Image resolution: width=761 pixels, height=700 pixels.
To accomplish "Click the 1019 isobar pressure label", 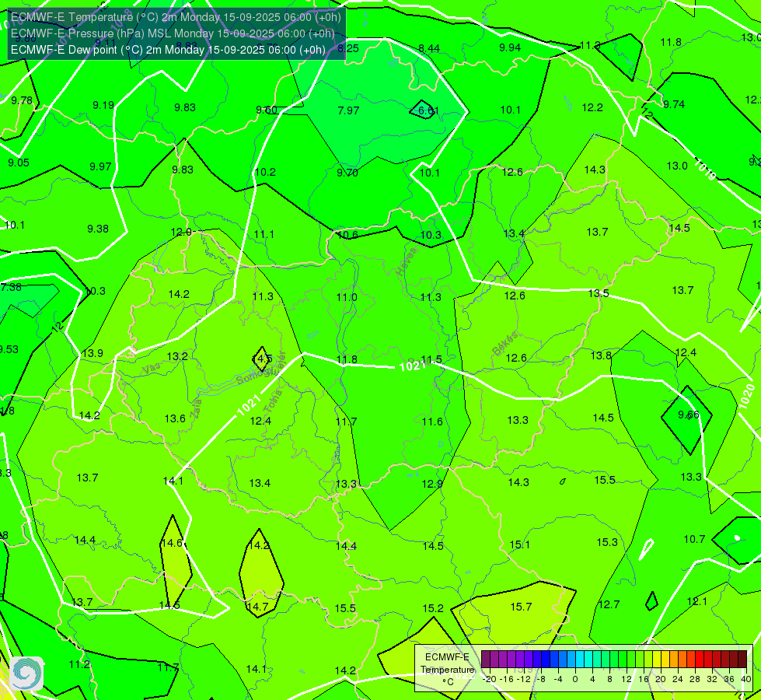I will pyautogui.click(x=705, y=170).
